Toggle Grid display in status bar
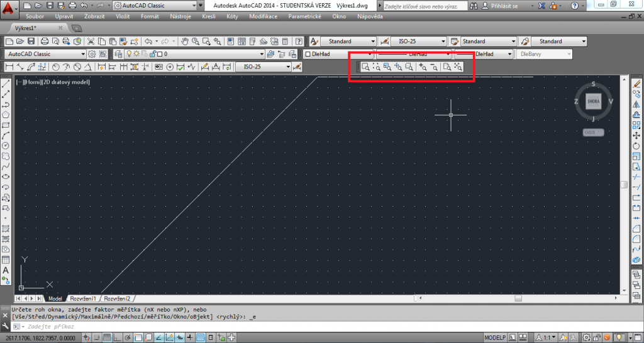The image size is (644, 343). click(107, 338)
